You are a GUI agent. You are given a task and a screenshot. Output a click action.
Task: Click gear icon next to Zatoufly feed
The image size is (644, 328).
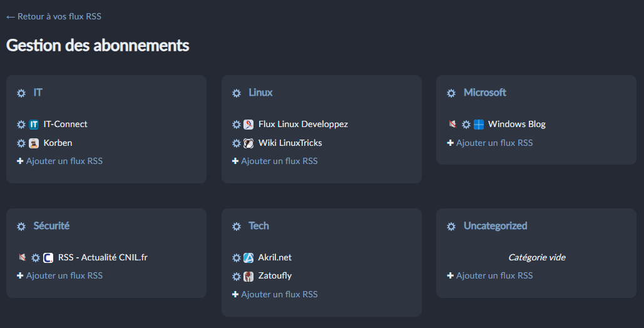point(237,277)
